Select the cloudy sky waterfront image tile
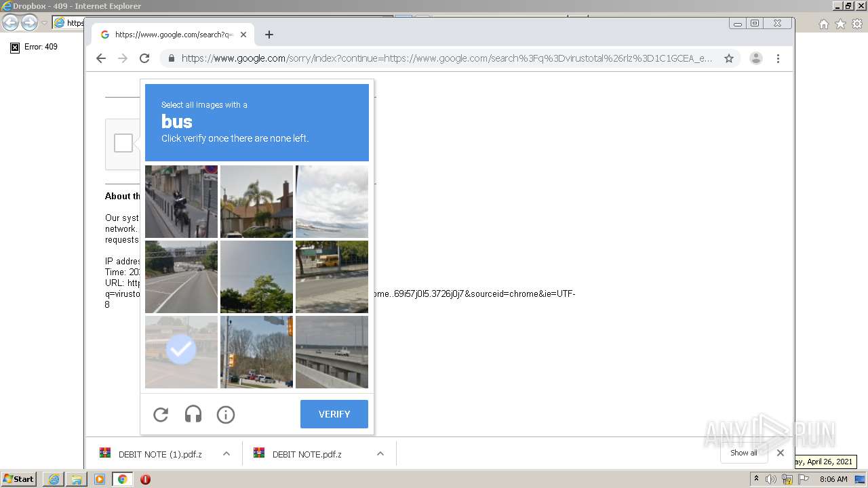 [x=332, y=201]
